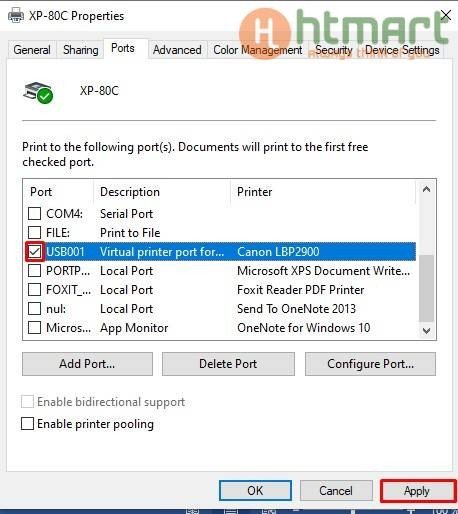Click the Port column header

pos(59,192)
